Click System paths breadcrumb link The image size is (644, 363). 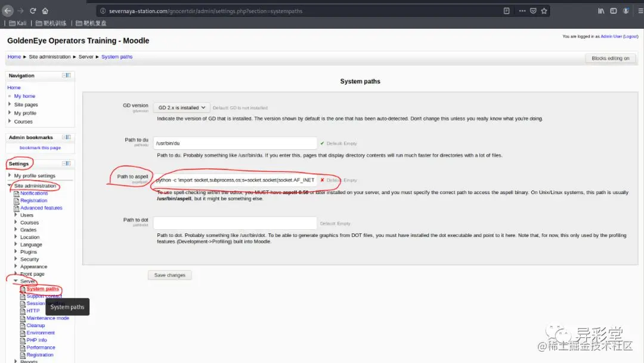117,57
